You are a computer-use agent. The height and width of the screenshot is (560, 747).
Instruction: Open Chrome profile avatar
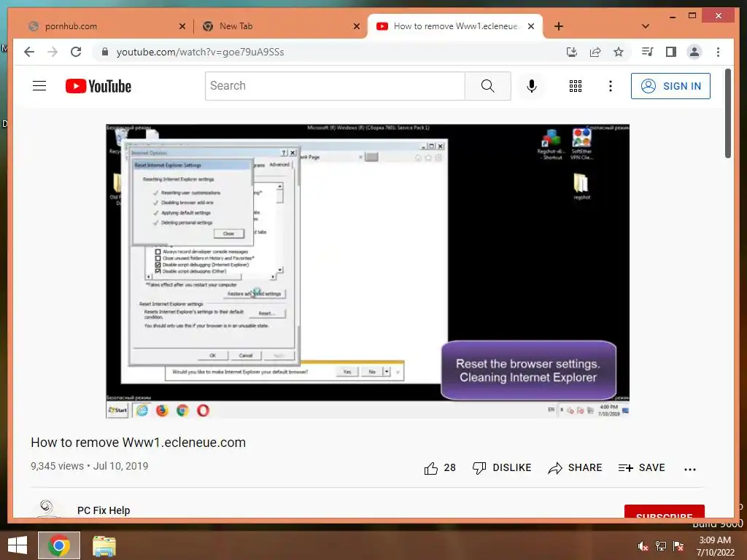pyautogui.click(x=694, y=52)
